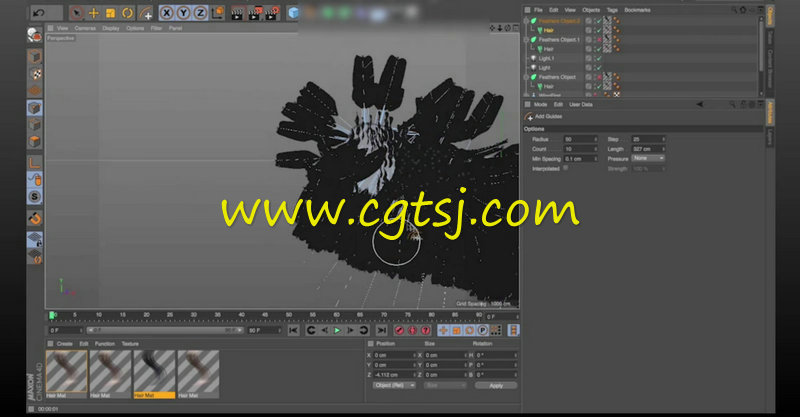Click the magnet icon in sidebar
Image resolution: width=800 pixels, height=417 pixels.
click(x=35, y=218)
